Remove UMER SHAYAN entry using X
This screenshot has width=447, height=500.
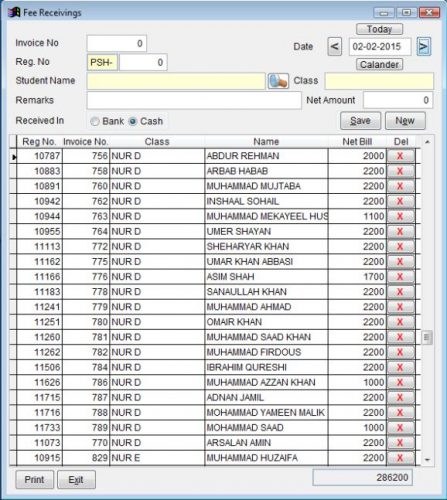[x=400, y=231]
